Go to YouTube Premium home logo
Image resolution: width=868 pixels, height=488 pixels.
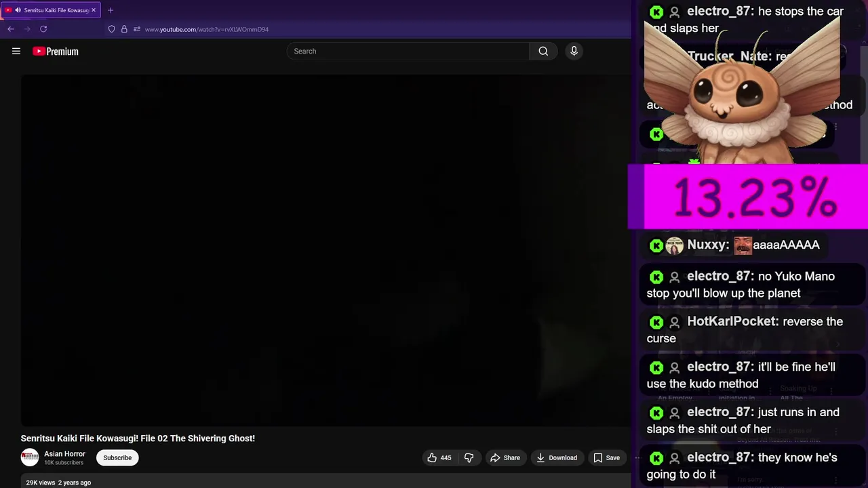click(x=56, y=52)
